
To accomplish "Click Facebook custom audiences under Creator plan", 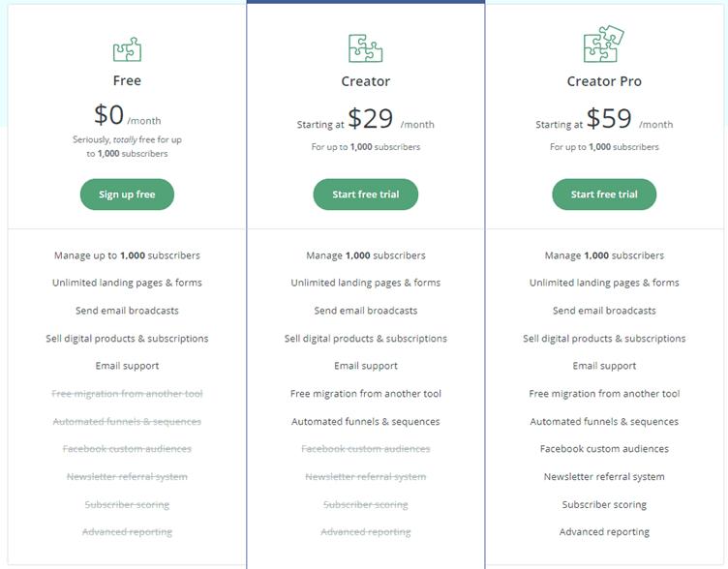I will (366, 449).
